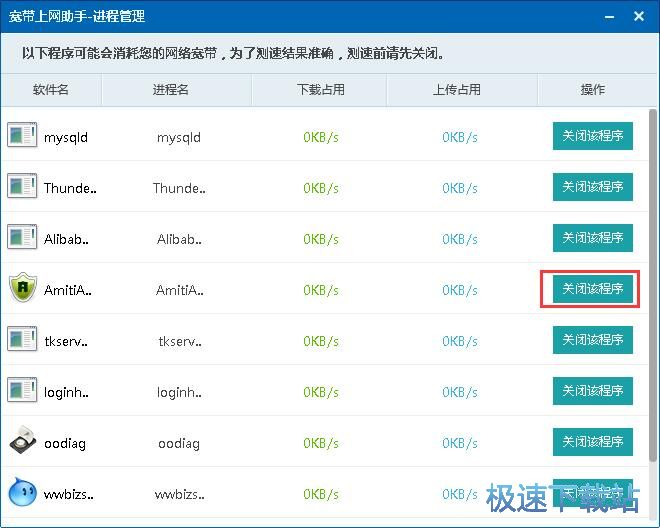Viewport: 660px width, 528px height.
Task: Click AmitiA.. in the process name column
Action: click(180, 290)
